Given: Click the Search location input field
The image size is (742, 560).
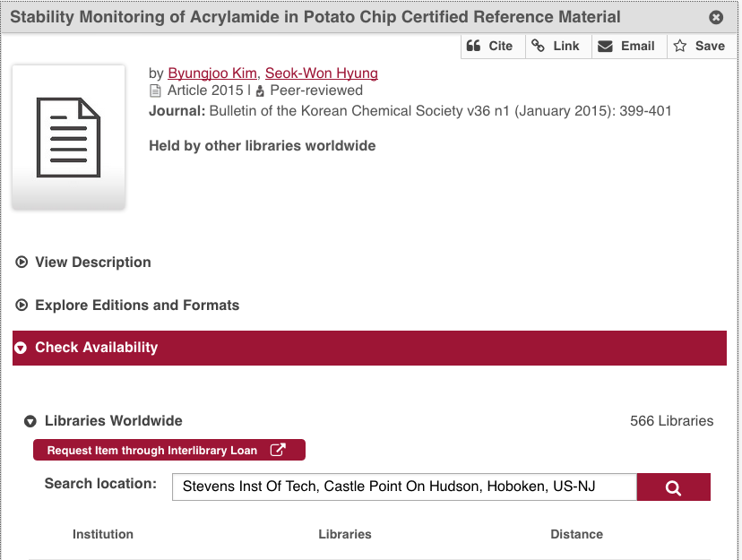Looking at the screenshot, I should tap(404, 487).
